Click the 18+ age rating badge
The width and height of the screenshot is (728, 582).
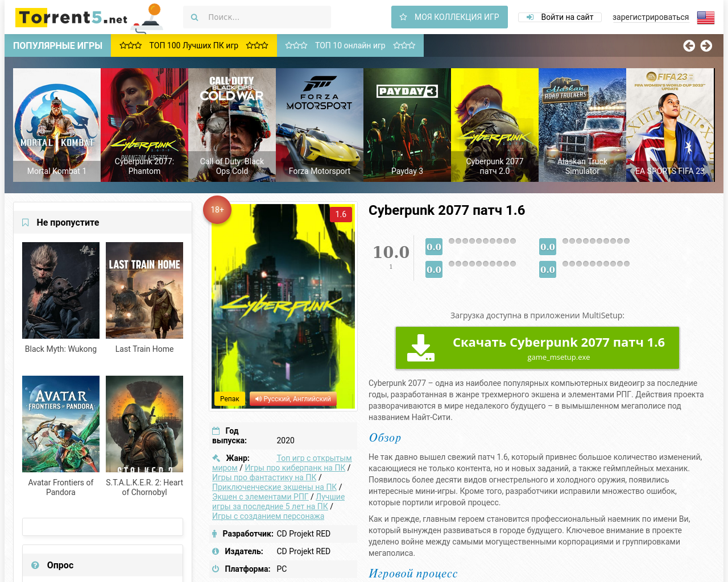click(217, 210)
